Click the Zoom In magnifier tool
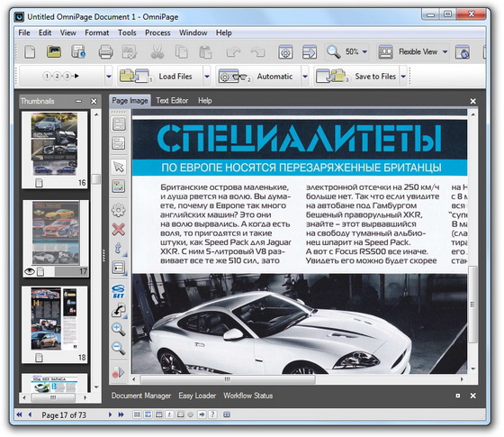 coord(119,329)
